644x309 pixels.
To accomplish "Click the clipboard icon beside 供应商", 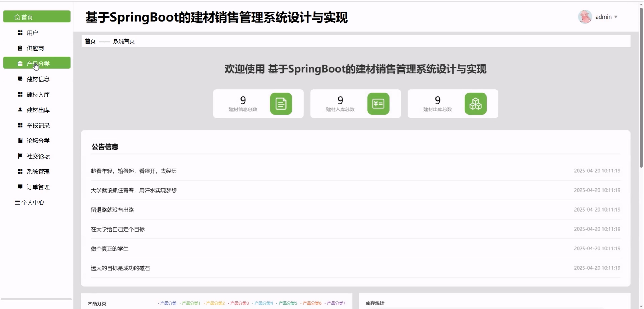I will [x=20, y=48].
